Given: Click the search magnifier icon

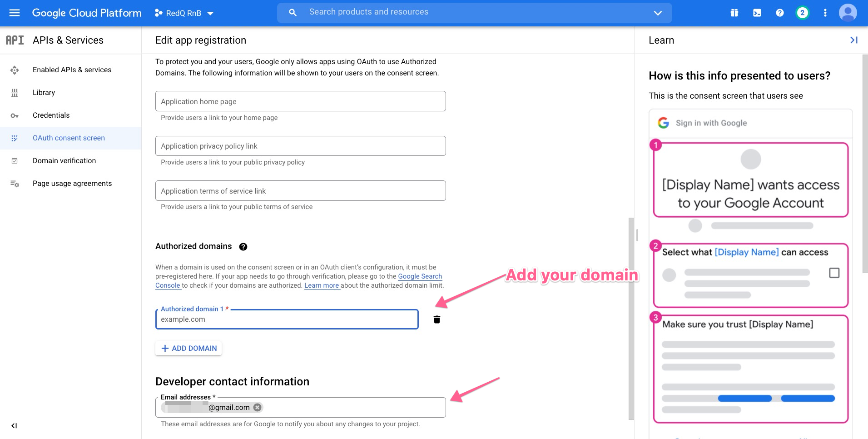Looking at the screenshot, I should click(293, 13).
